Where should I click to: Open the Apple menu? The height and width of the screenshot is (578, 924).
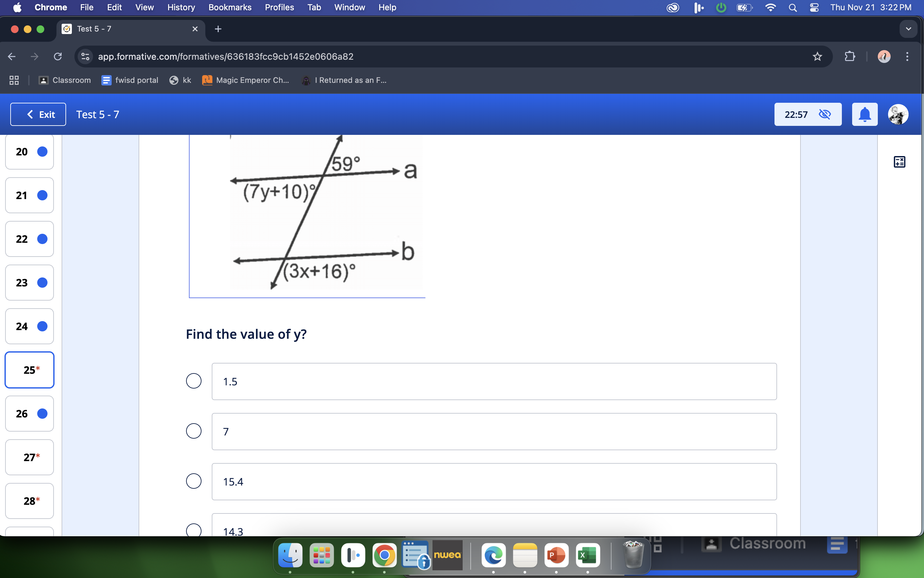pos(17,7)
